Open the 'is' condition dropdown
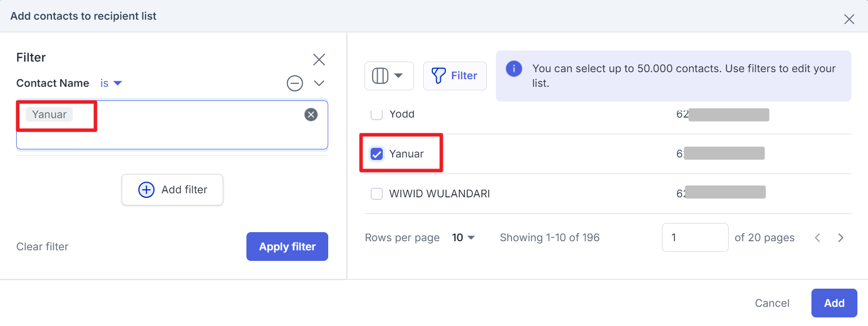 [111, 83]
